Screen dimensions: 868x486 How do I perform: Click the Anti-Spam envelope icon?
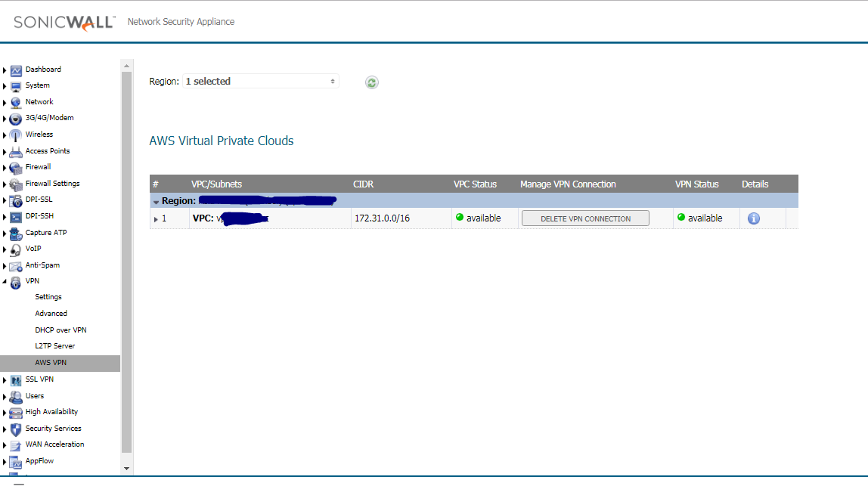click(x=16, y=265)
